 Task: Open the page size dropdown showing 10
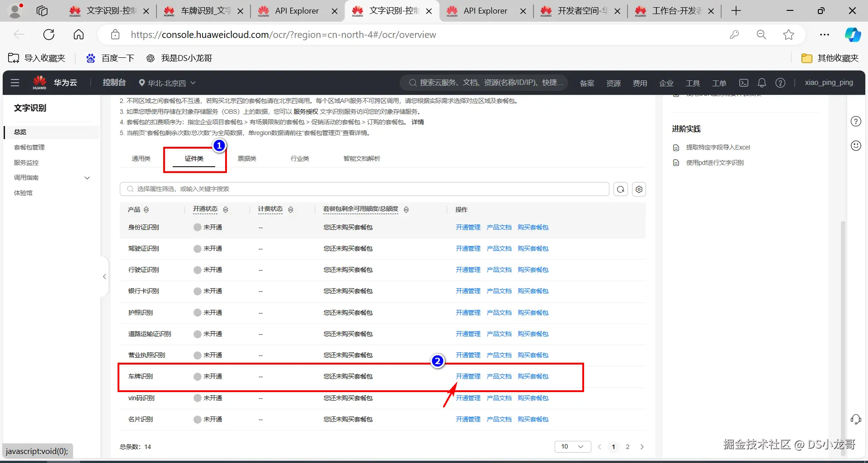(573, 447)
